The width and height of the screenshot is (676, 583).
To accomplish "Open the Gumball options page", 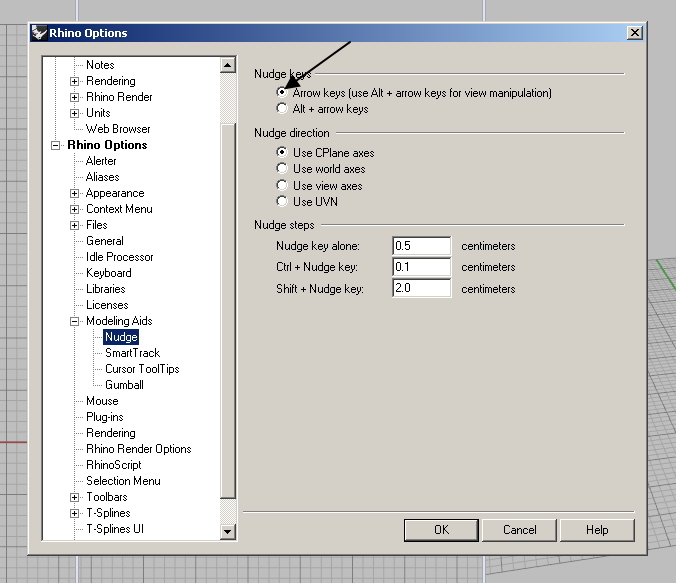I will tap(124, 385).
